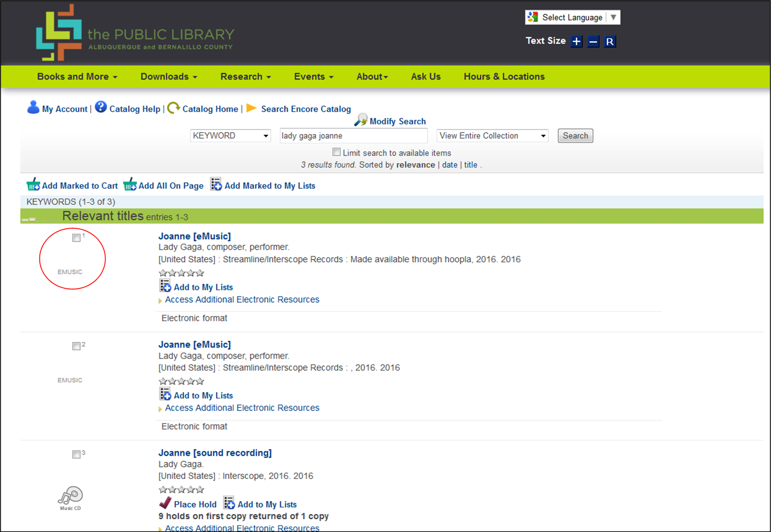Click Access Additional Electronic Resources for result 1
Screen dimensions: 771x532
242,299
